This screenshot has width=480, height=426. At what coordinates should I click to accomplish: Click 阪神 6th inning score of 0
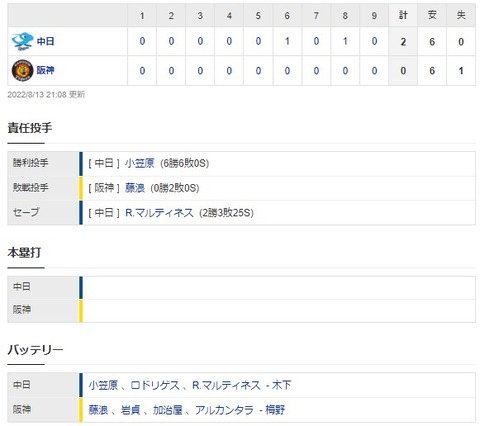click(x=287, y=71)
